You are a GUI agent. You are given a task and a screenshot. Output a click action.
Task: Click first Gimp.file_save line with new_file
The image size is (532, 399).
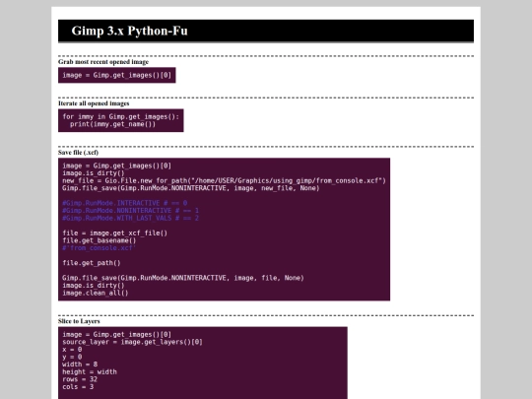click(191, 188)
